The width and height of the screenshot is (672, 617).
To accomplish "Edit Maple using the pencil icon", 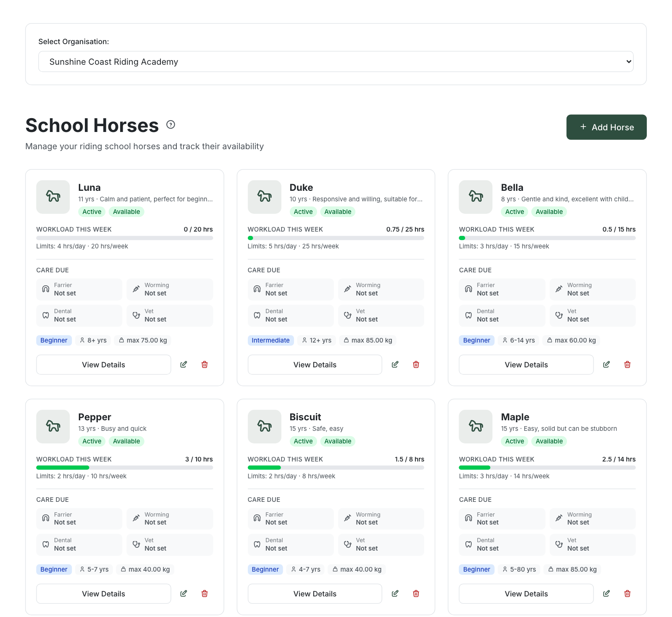I will tap(606, 593).
